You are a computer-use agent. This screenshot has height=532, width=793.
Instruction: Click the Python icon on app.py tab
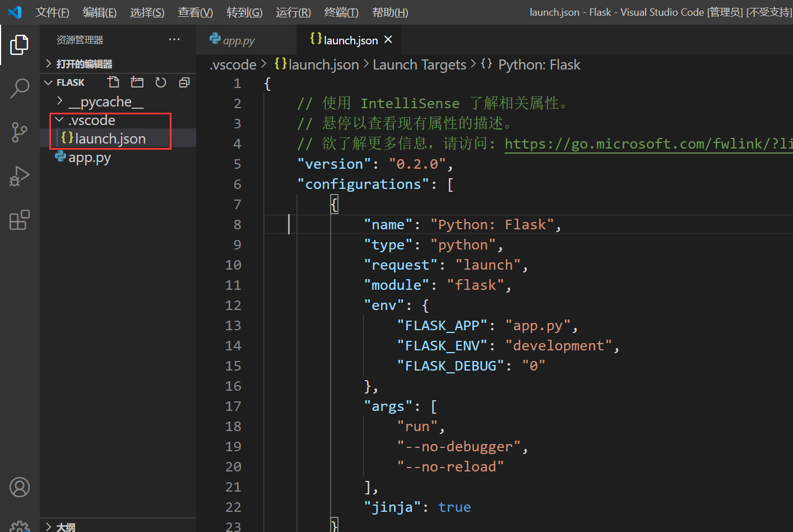click(x=215, y=39)
